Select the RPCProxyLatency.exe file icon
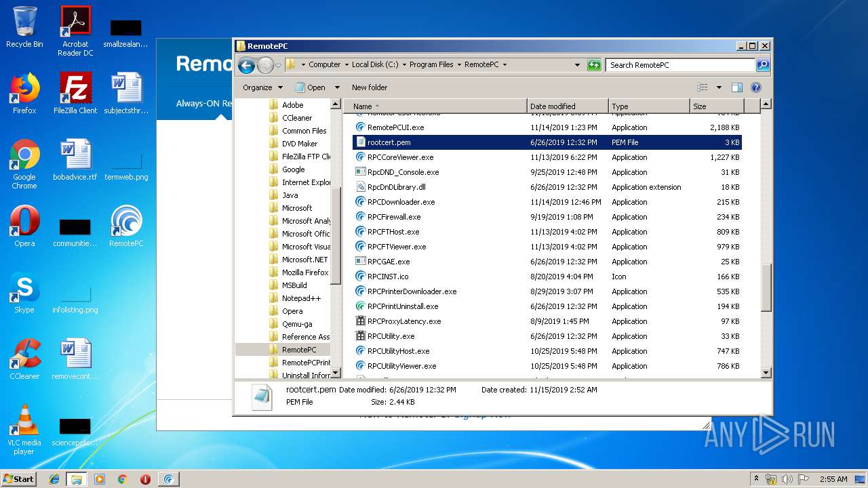The image size is (868, 488). (x=361, y=321)
